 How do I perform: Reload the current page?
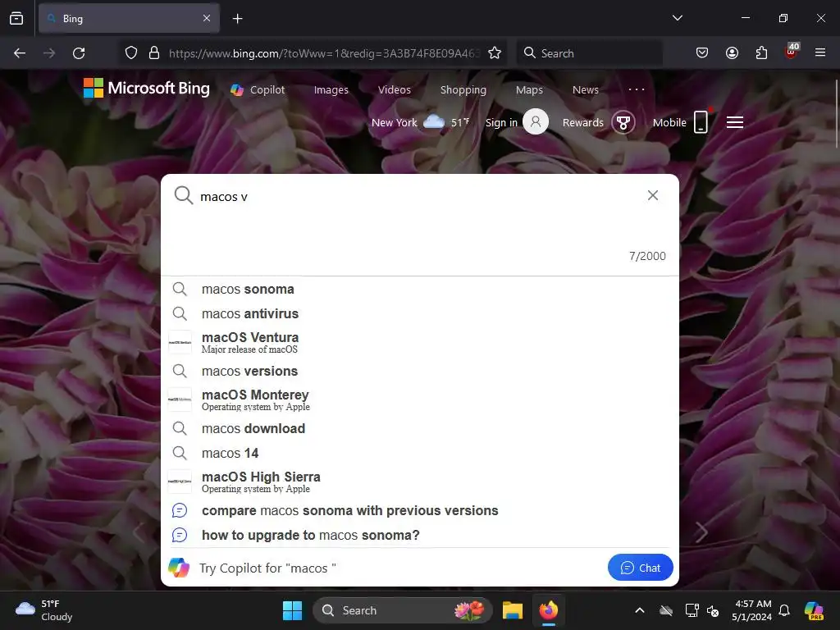click(x=79, y=53)
